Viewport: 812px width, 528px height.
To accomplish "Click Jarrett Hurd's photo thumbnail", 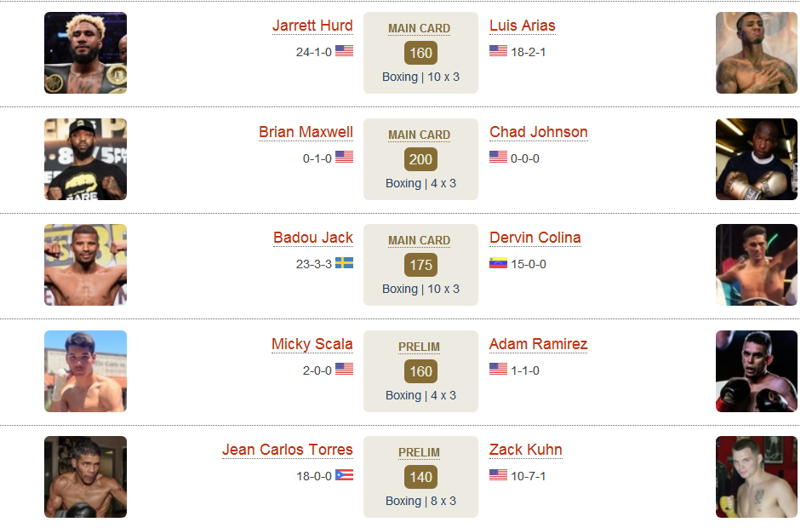I will (85, 53).
